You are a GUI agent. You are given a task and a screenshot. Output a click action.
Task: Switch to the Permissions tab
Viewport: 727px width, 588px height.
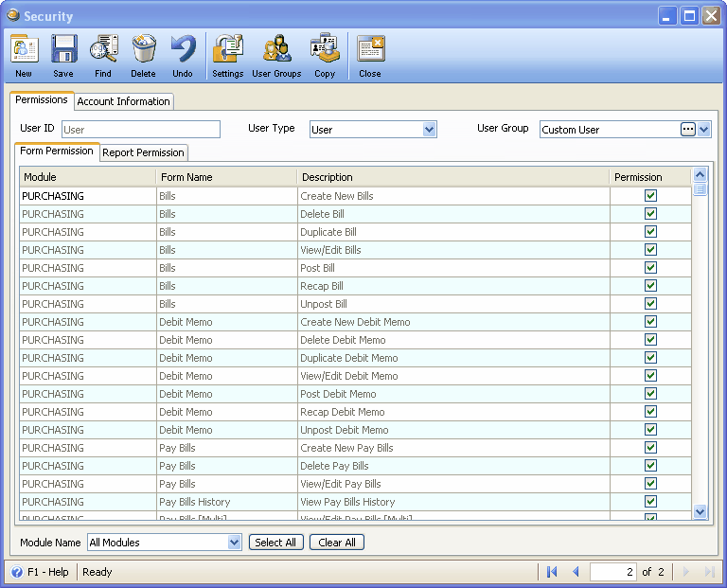coord(42,99)
